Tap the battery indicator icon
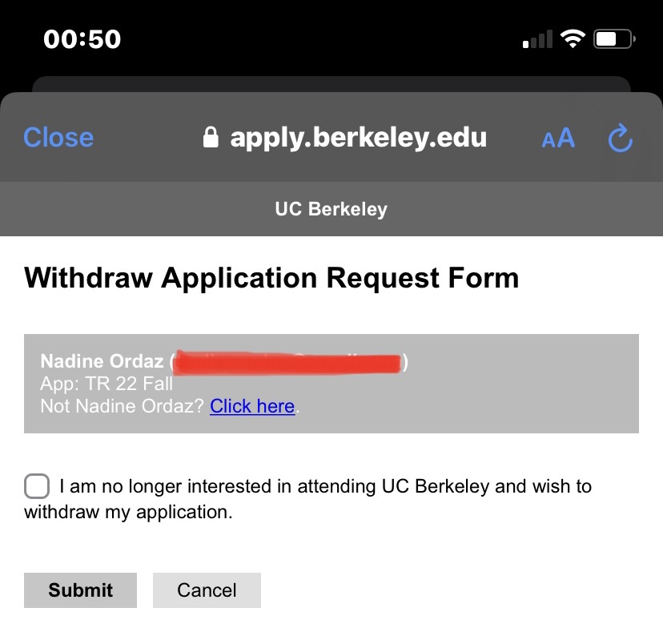The height and width of the screenshot is (644, 663). pos(614,39)
